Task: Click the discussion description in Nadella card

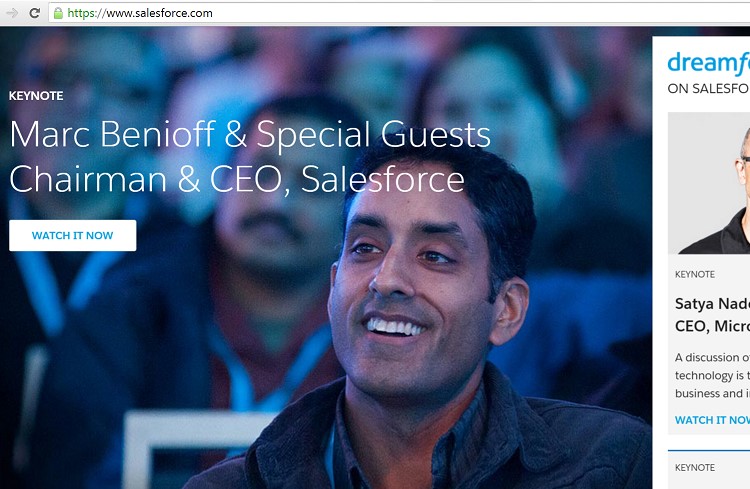Action: (712, 375)
